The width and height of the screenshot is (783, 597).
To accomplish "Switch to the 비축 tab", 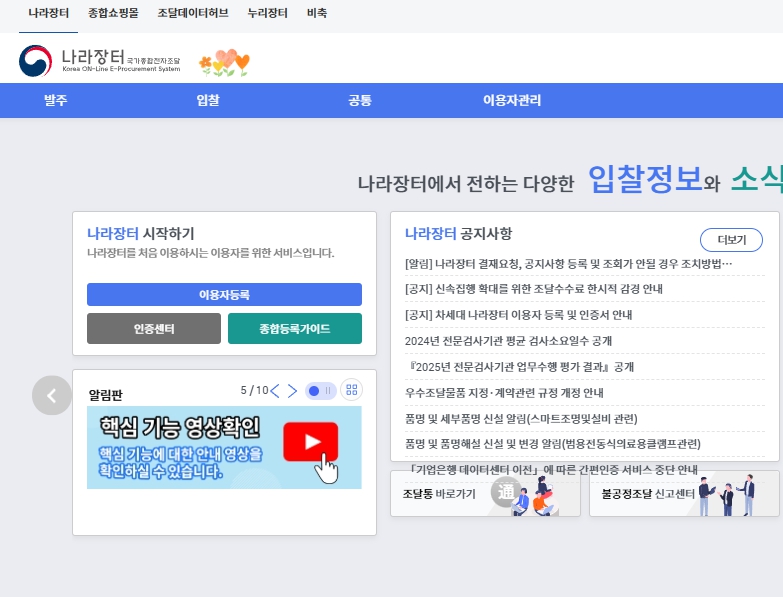I will [317, 13].
